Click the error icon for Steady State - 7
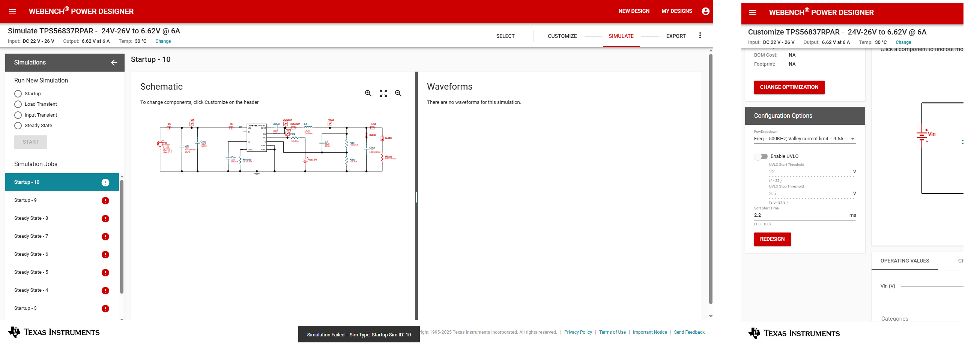 click(105, 237)
